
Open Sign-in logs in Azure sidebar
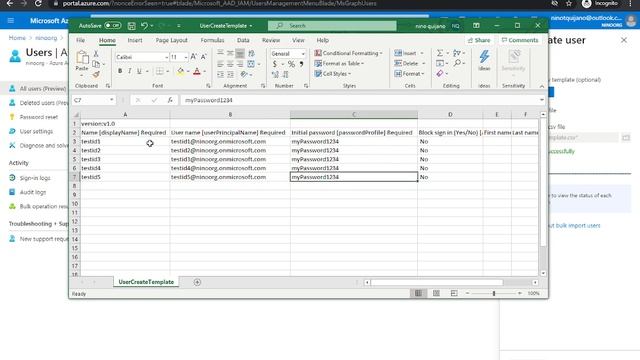pos(35,178)
